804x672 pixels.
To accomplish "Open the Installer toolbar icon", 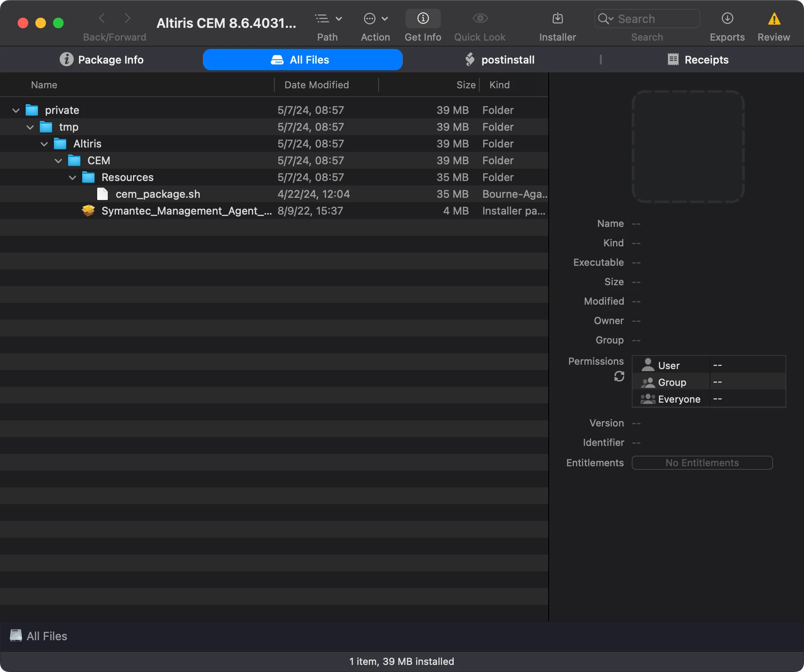I will point(558,19).
